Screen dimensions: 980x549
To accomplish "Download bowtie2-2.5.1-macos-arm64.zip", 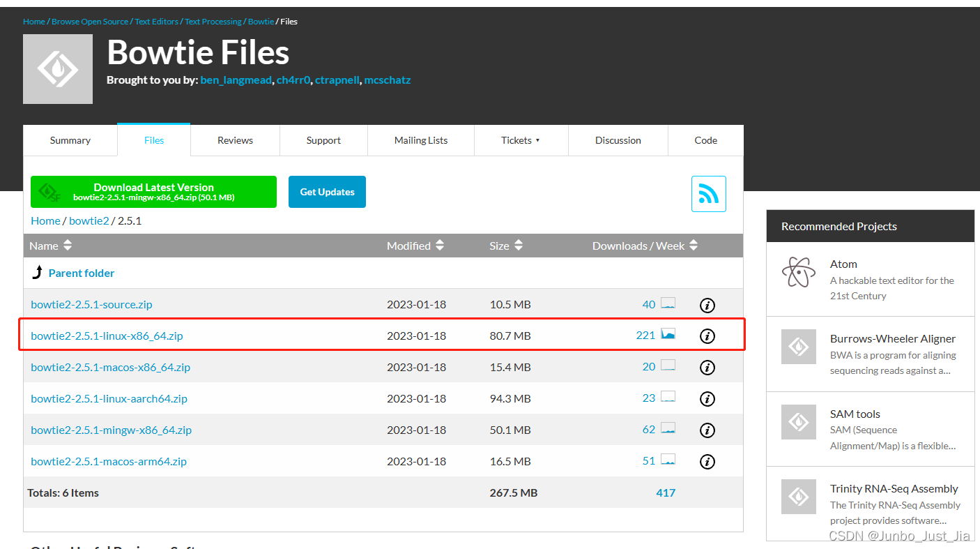I will [109, 462].
